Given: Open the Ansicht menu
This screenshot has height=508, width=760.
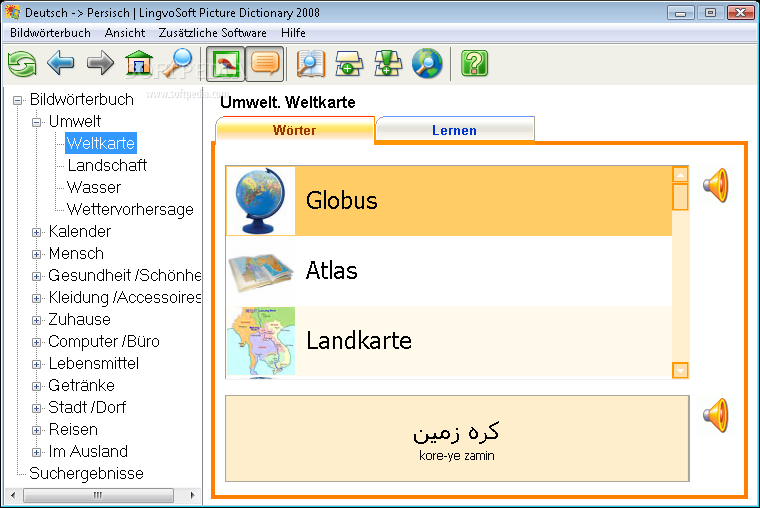Looking at the screenshot, I should (x=125, y=33).
